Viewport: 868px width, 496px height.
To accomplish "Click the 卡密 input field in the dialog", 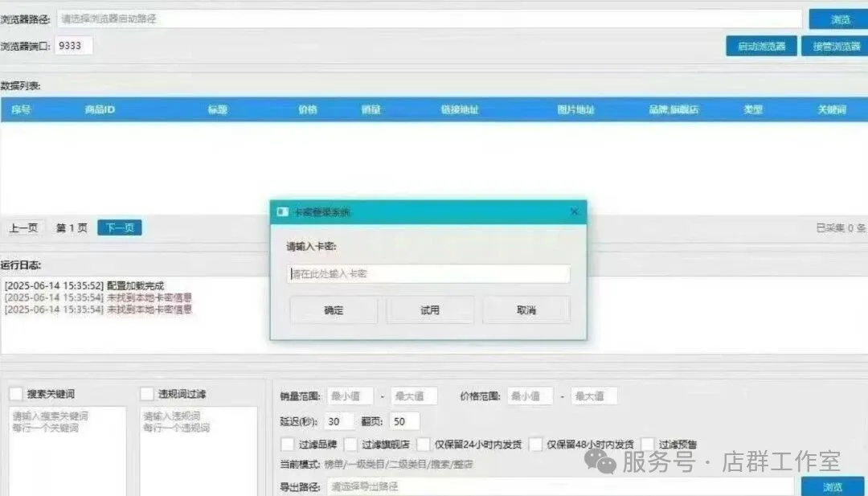I will pyautogui.click(x=428, y=274).
